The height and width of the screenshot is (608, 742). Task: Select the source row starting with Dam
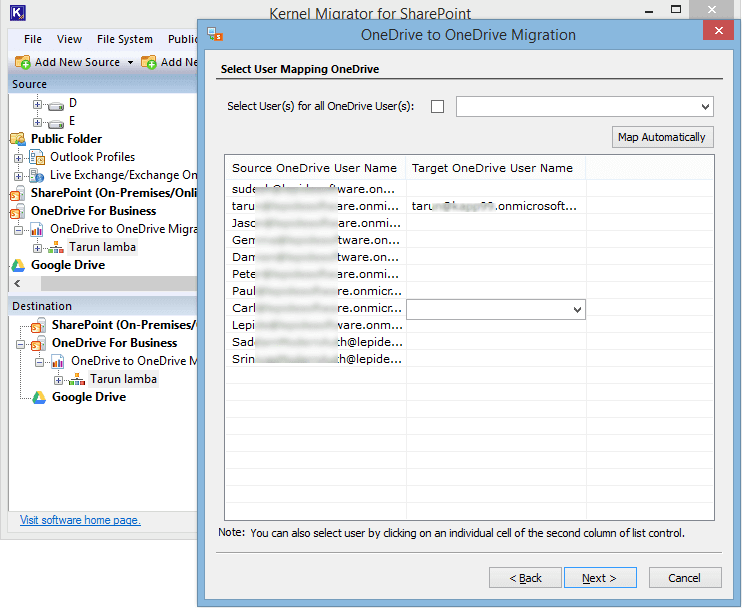click(x=315, y=257)
